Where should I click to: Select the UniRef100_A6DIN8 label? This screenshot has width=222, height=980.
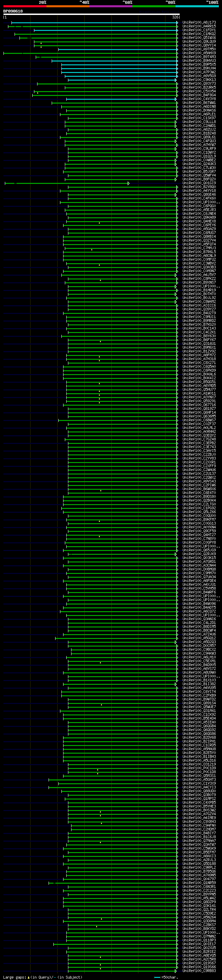pyautogui.click(x=199, y=106)
